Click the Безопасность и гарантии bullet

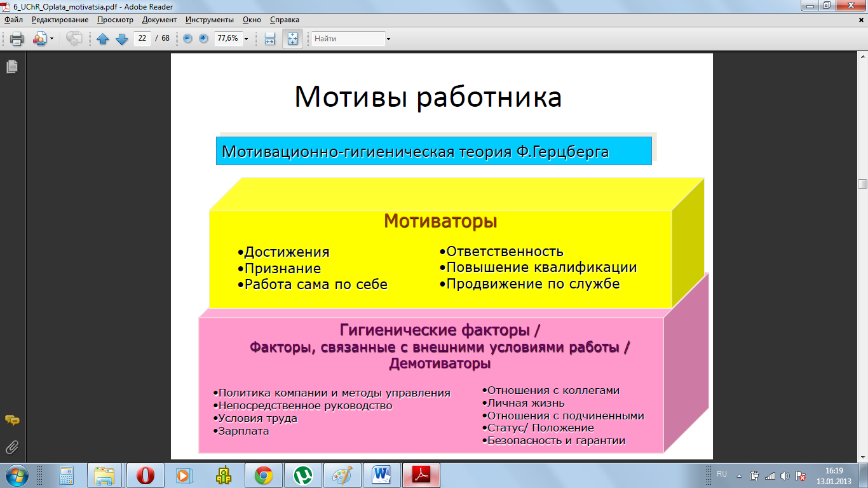tap(554, 440)
